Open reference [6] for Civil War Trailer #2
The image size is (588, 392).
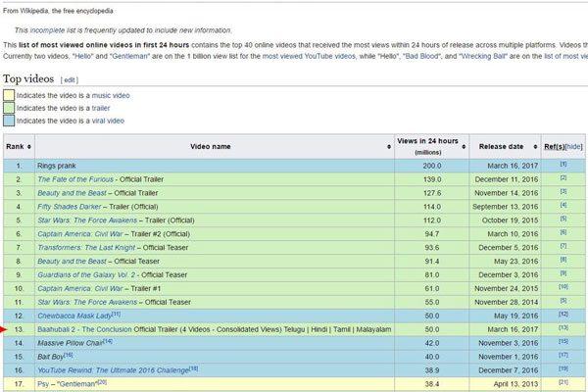click(563, 232)
